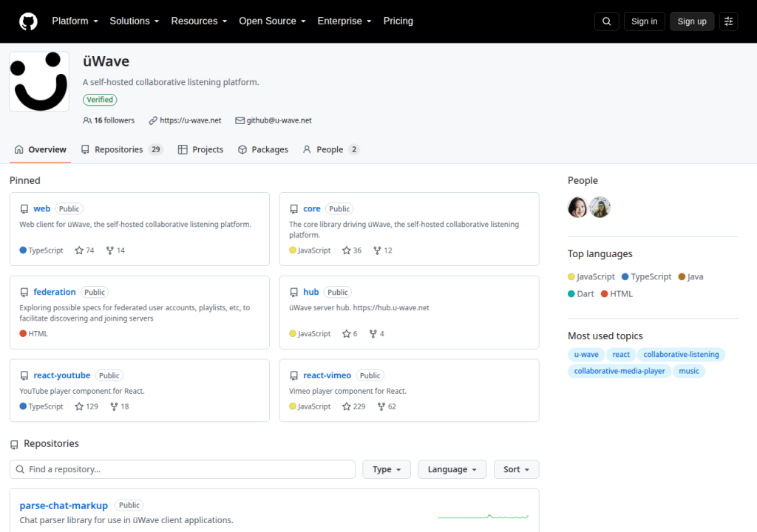This screenshot has width=757, height=532.
Task: Click the repo icon beside federation
Action: click(x=24, y=293)
